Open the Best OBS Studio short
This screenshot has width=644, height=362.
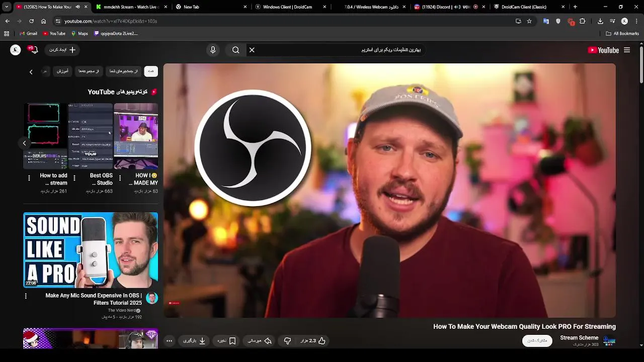(91, 136)
